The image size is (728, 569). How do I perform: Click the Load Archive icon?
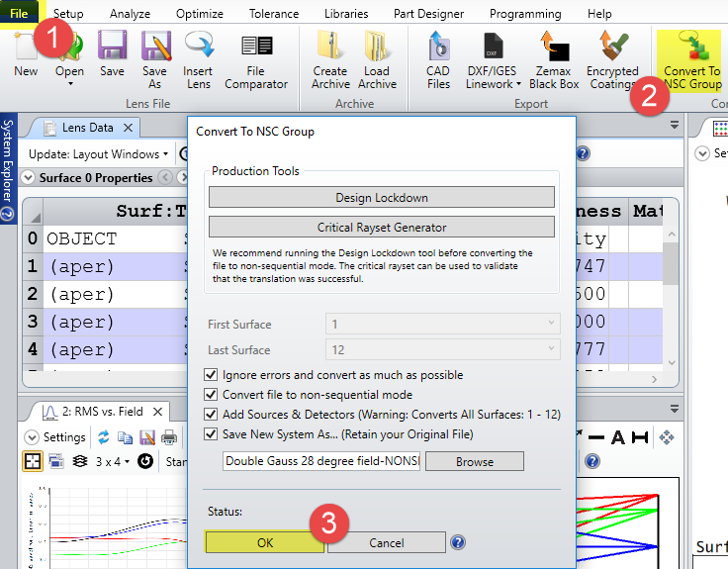[x=376, y=46]
